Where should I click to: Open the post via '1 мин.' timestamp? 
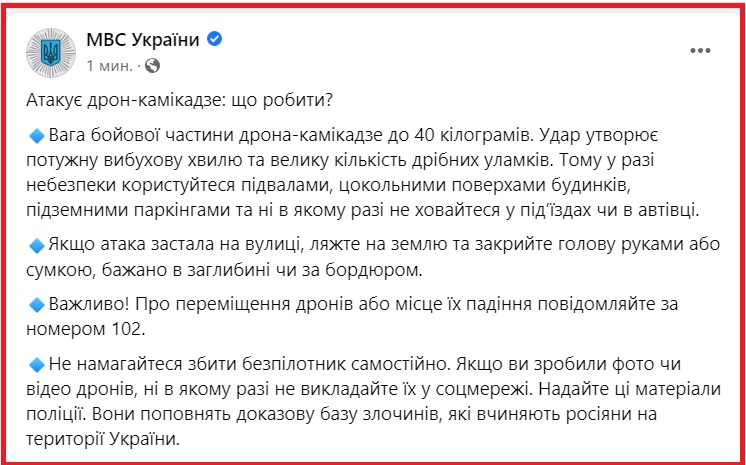[109, 66]
